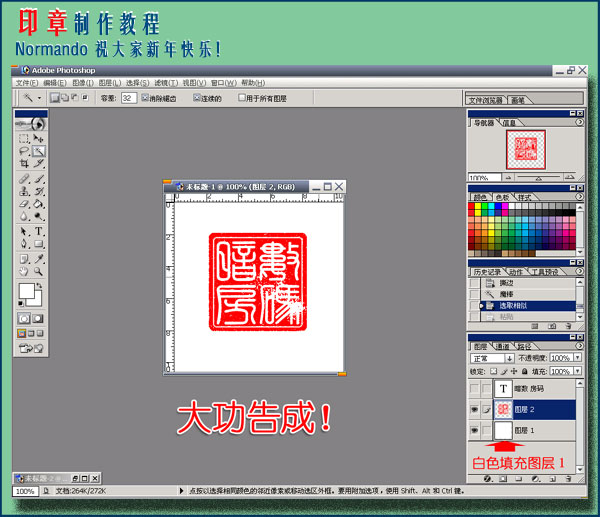Open Navigator panel flyout menu arrow
The image size is (600, 517).
579,122
